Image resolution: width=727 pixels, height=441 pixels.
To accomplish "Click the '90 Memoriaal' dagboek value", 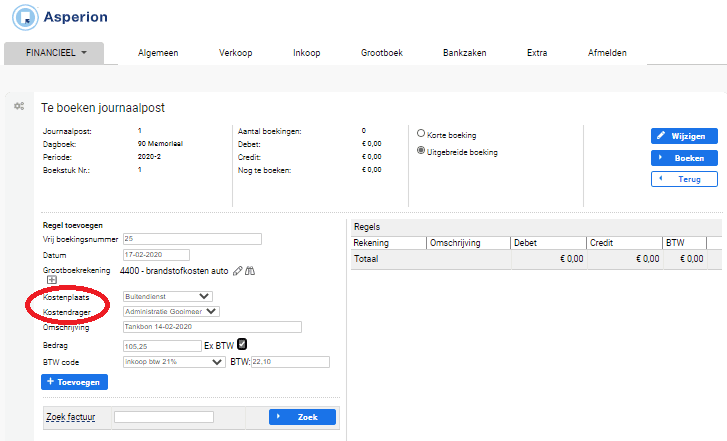I will click(x=160, y=144).
